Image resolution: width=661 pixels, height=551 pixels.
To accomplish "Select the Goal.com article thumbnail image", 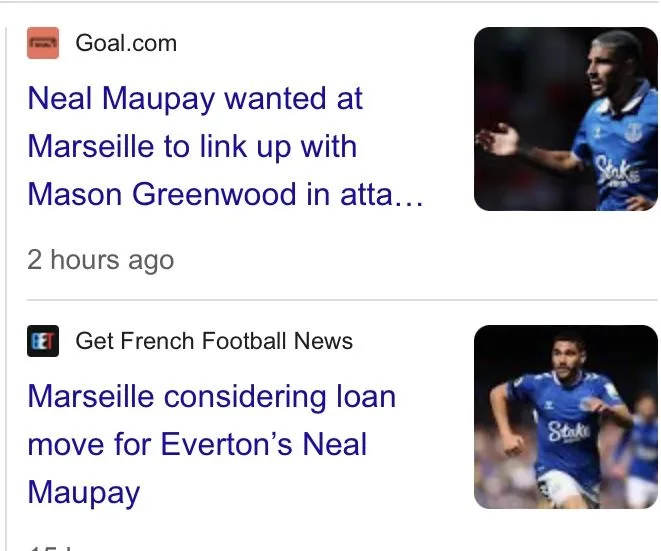I will 565,119.
